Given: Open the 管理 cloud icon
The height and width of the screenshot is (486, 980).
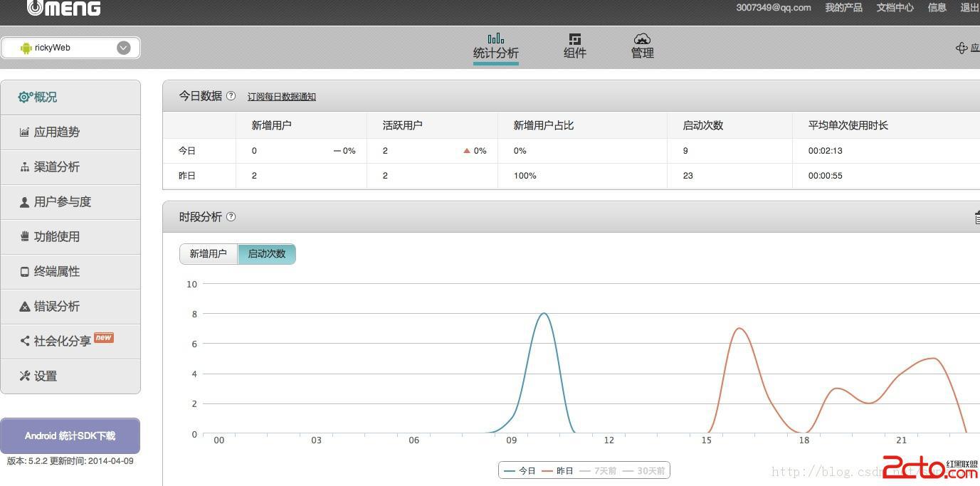Looking at the screenshot, I should pos(642,38).
